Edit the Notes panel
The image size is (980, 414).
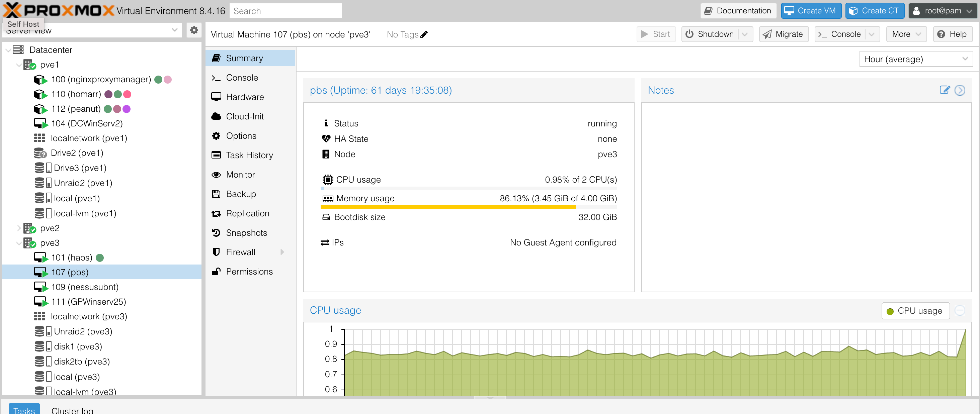tap(945, 90)
